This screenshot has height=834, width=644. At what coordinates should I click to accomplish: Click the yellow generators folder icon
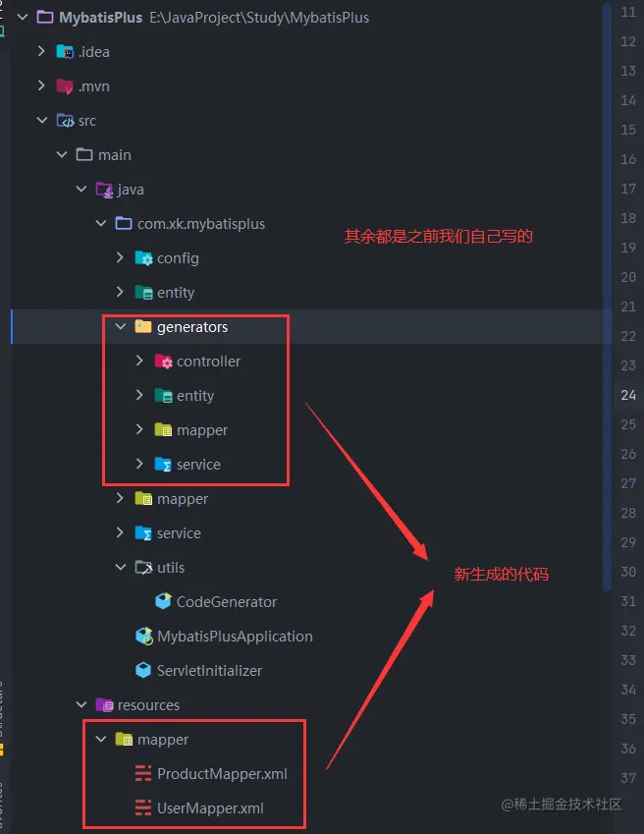[143, 326]
